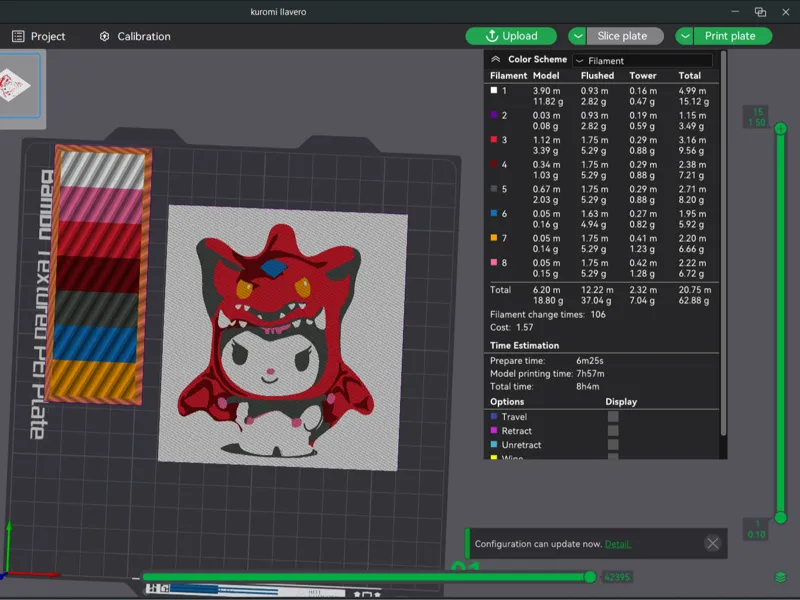The image size is (800, 600).
Task: Open the Filament color scheme dropdown
Action: click(642, 61)
